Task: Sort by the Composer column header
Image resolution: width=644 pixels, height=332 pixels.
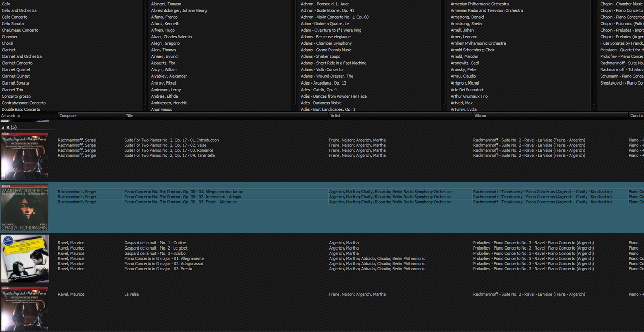Action: click(91, 116)
